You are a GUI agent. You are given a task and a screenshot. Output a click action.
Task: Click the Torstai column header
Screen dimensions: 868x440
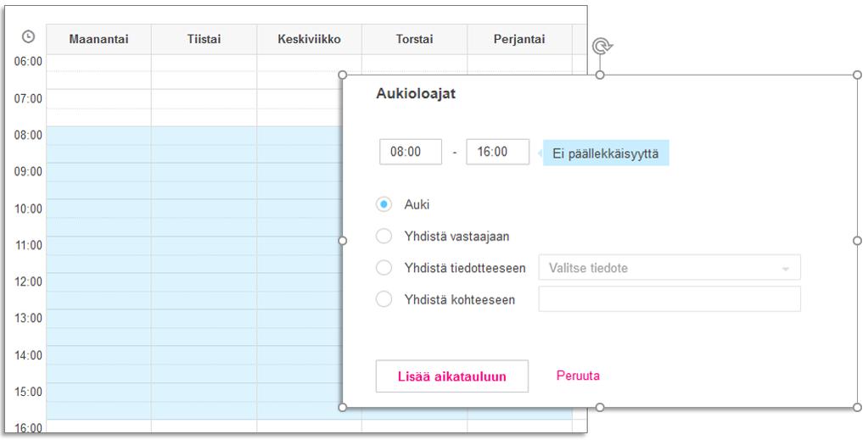coord(414,39)
